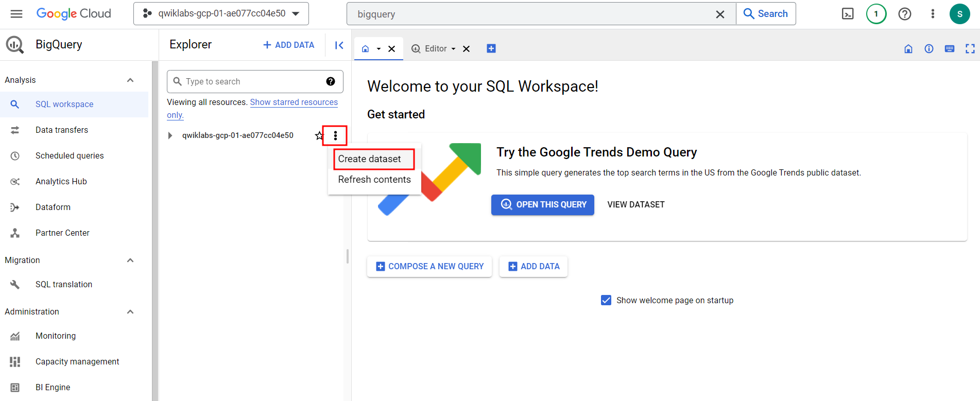Image resolution: width=980 pixels, height=401 pixels.
Task: Go to Scheduled queries
Action: pos(74,155)
